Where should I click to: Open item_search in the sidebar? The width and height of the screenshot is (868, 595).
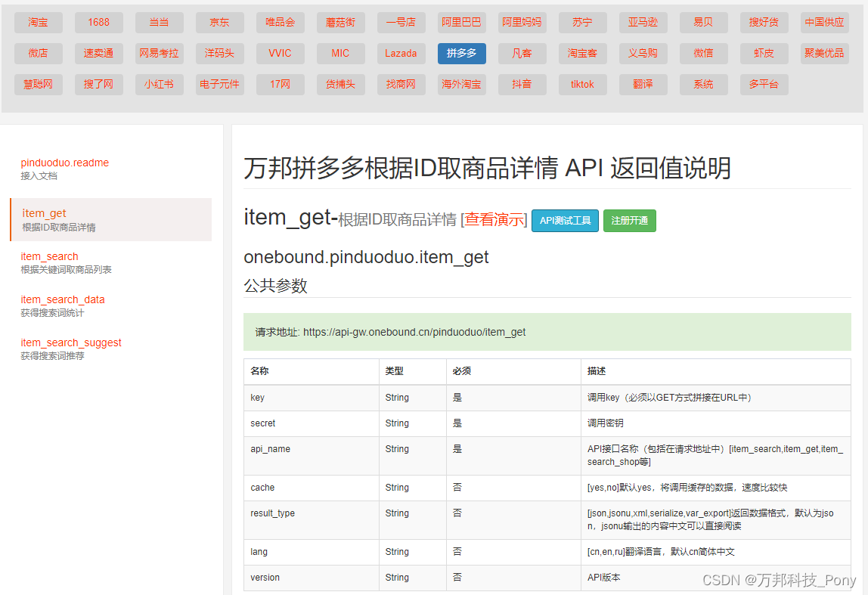[x=49, y=256]
